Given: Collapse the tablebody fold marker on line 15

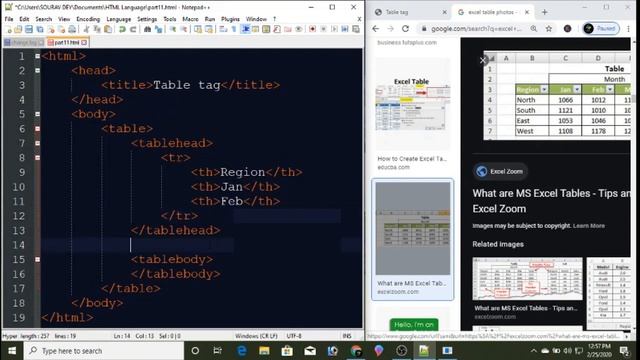Looking at the screenshot, I should [38, 259].
